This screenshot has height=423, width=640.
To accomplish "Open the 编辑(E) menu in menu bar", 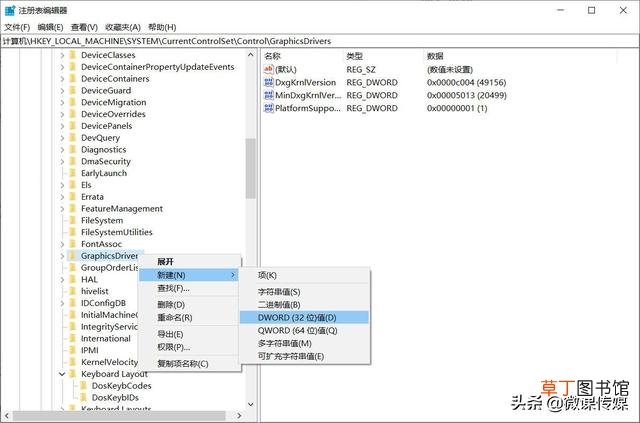I will (x=51, y=27).
